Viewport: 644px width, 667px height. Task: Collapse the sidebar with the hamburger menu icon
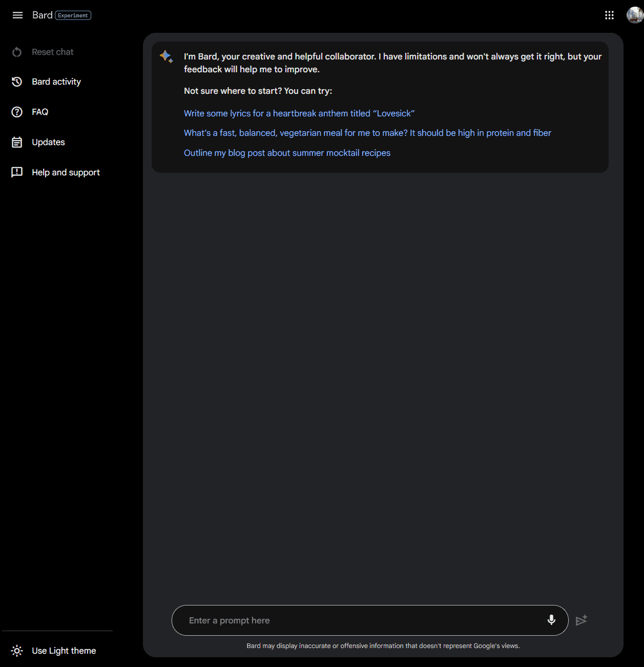(x=17, y=15)
